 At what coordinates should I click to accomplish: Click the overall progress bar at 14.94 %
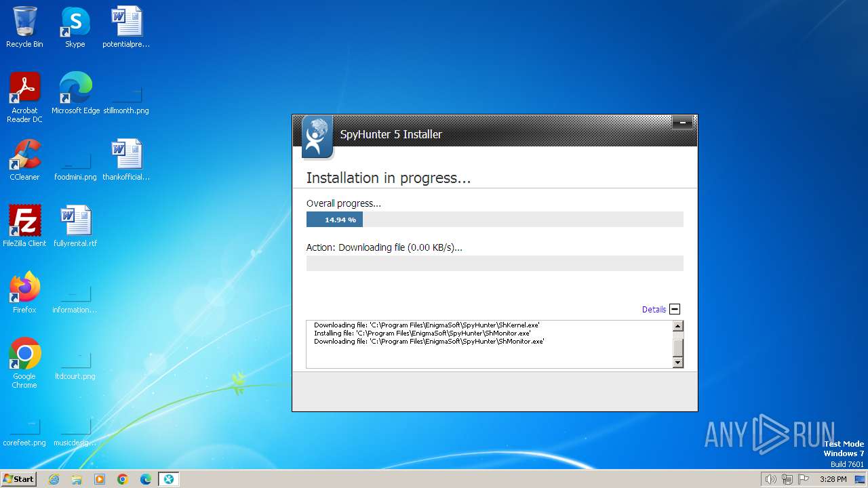point(495,220)
